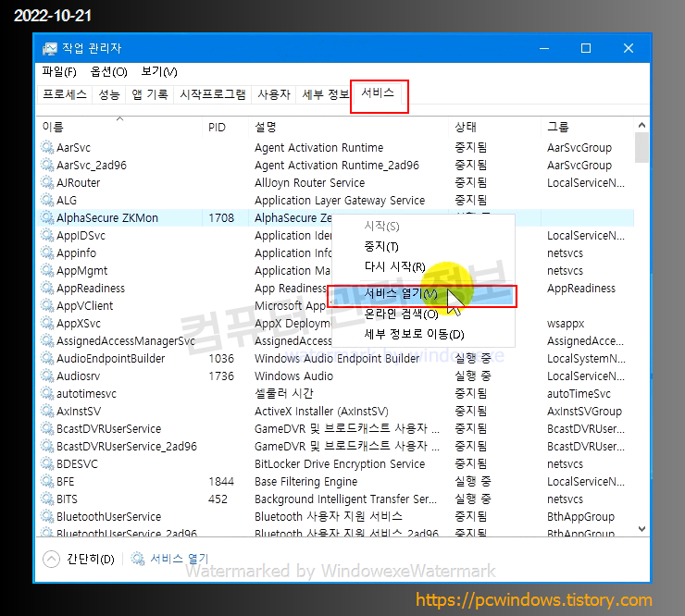Click the AJRouter service gear icon
This screenshot has width=685, height=616.
(x=47, y=182)
